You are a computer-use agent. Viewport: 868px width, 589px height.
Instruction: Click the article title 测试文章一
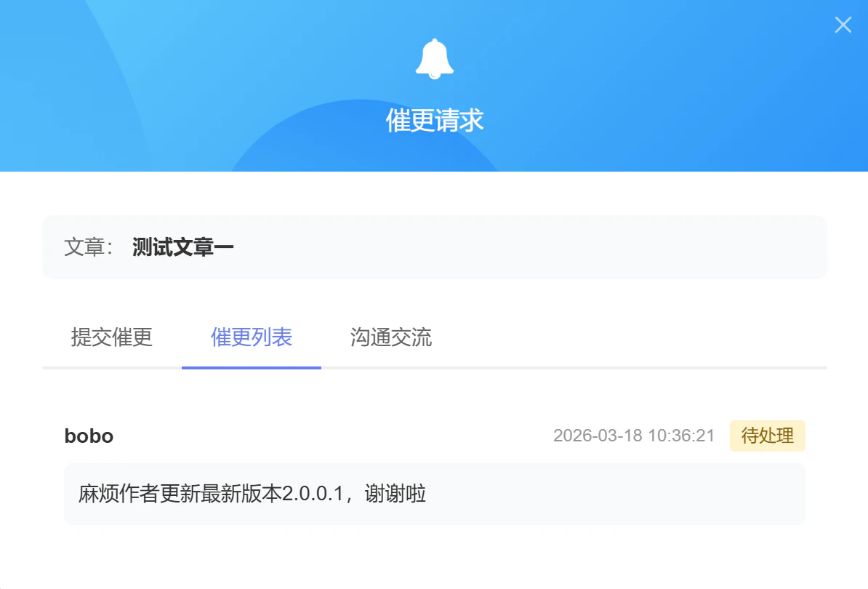[x=182, y=247]
